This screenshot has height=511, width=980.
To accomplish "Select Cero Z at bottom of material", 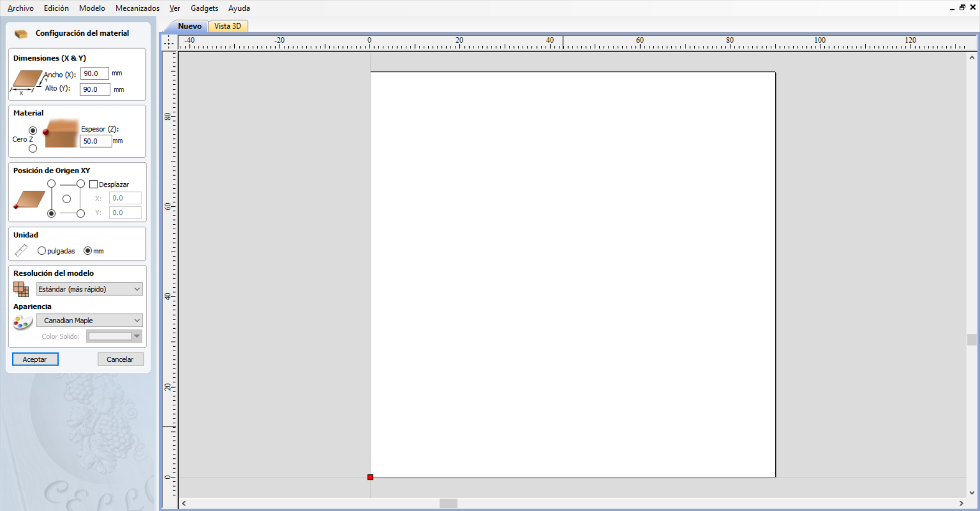I will click(x=33, y=149).
